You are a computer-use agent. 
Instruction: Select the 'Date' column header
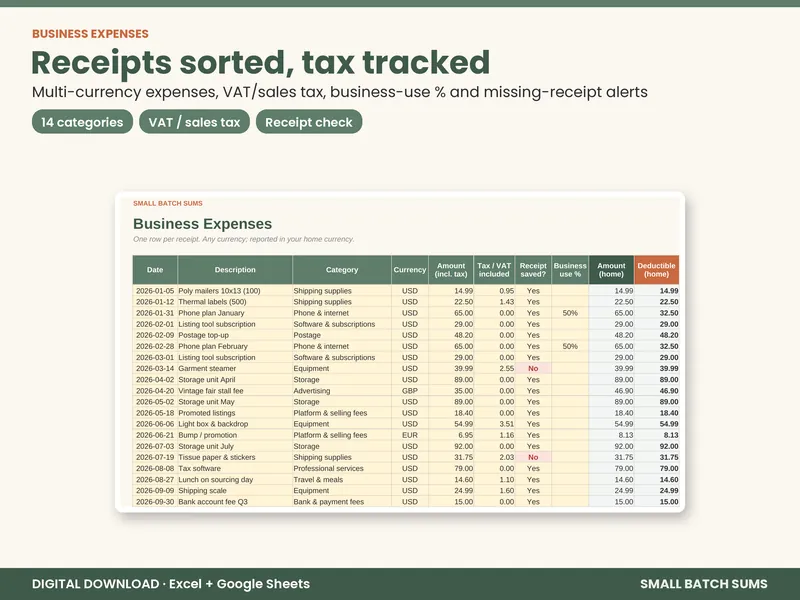pyautogui.click(x=155, y=270)
